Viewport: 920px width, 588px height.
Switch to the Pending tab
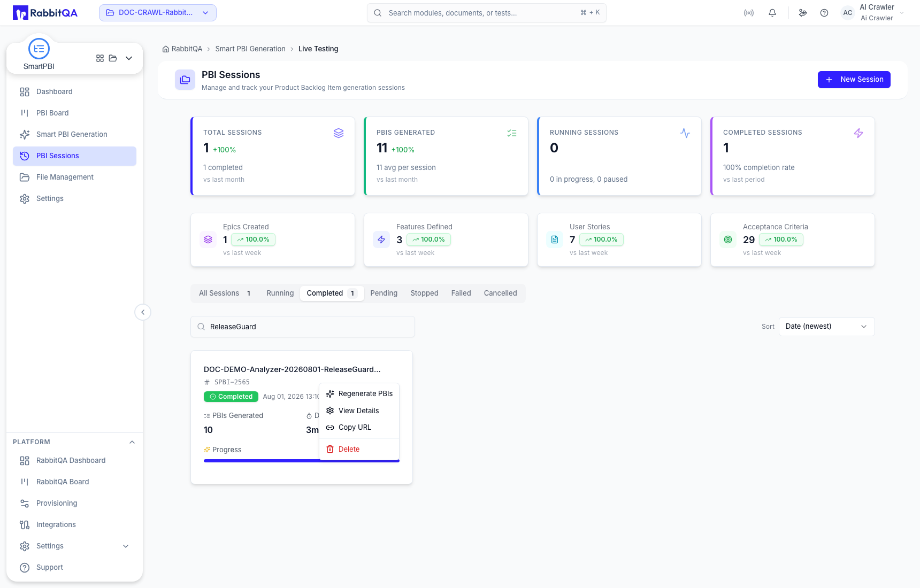pos(384,293)
